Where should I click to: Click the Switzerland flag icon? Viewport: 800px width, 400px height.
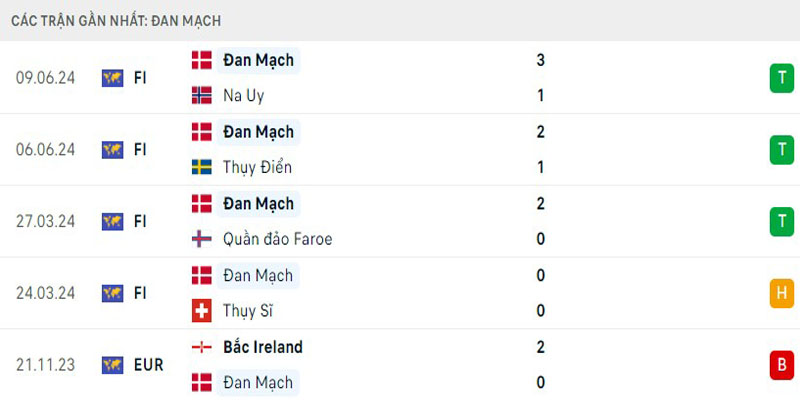coord(201,311)
